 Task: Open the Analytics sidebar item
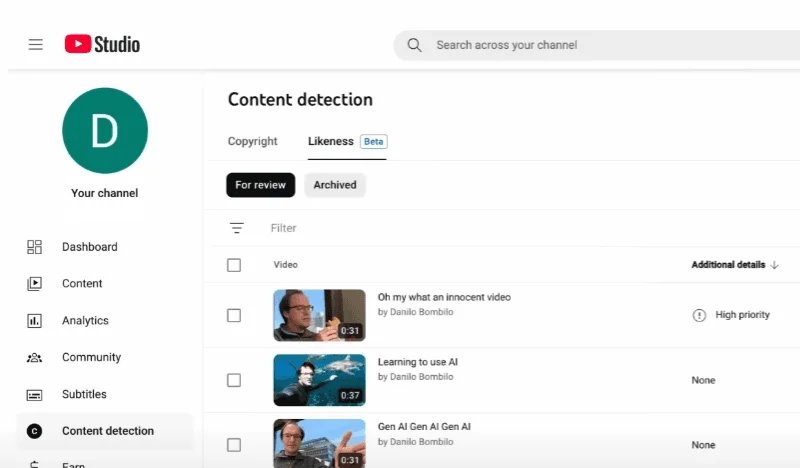(85, 321)
